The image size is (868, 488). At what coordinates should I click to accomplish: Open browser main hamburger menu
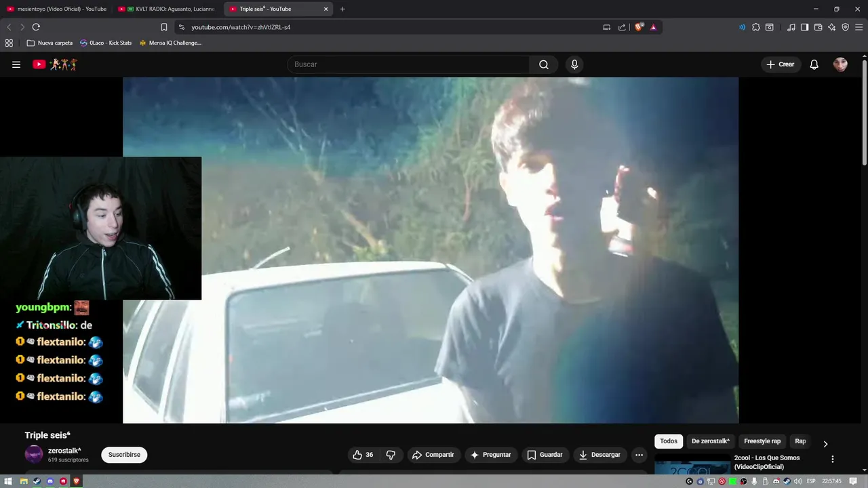tap(859, 27)
